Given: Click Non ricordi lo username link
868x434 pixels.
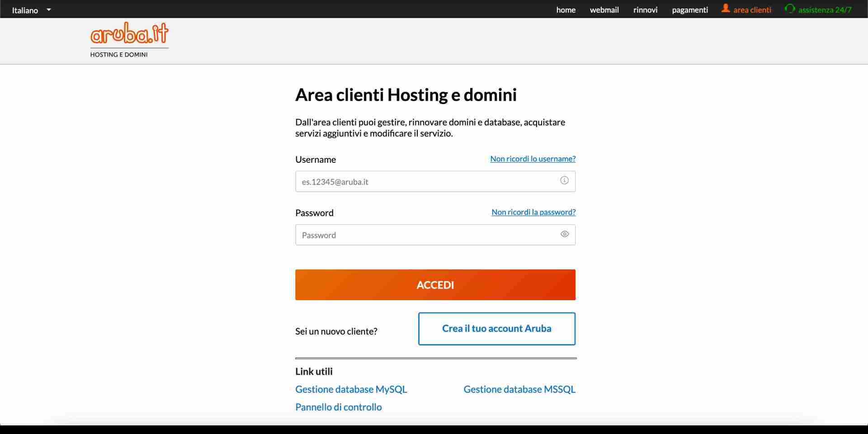Looking at the screenshot, I should [x=533, y=159].
